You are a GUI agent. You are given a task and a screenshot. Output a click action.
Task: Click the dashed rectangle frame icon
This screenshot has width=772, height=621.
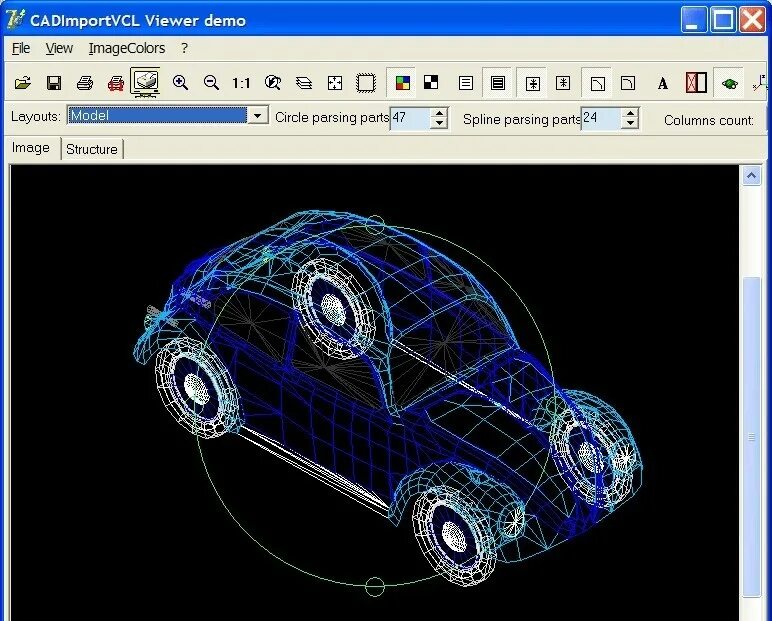[x=366, y=83]
